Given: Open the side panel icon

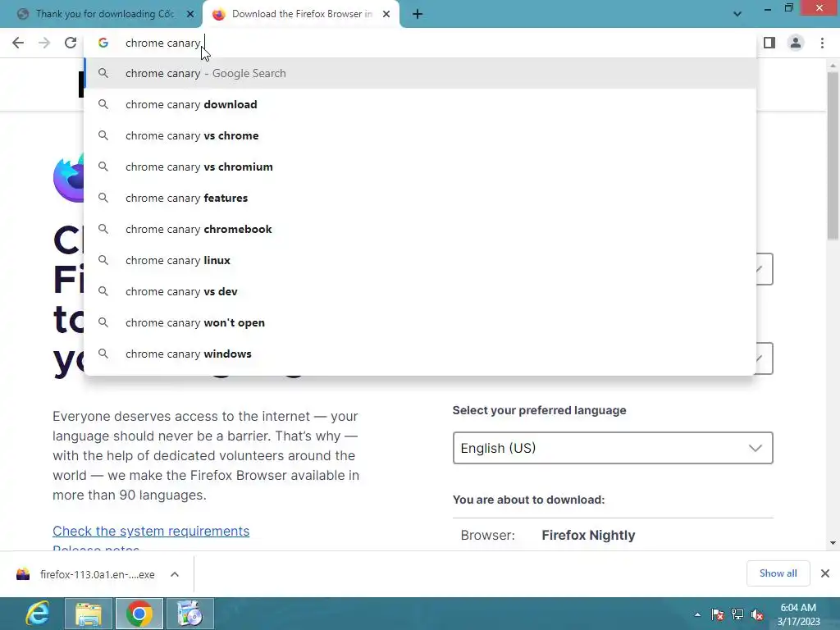Looking at the screenshot, I should click(769, 43).
